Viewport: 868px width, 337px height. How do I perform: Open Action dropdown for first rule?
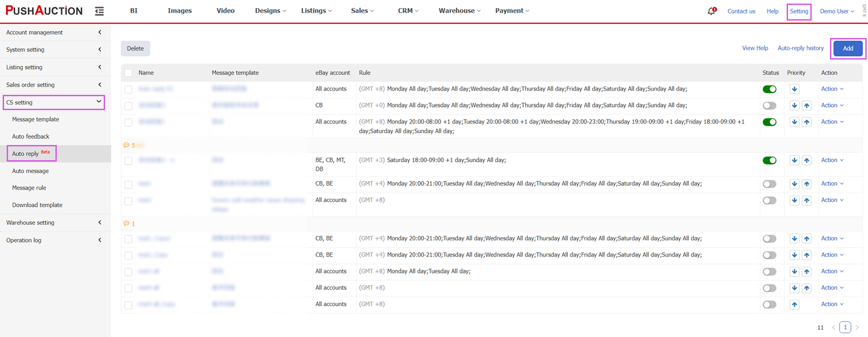pyautogui.click(x=832, y=89)
